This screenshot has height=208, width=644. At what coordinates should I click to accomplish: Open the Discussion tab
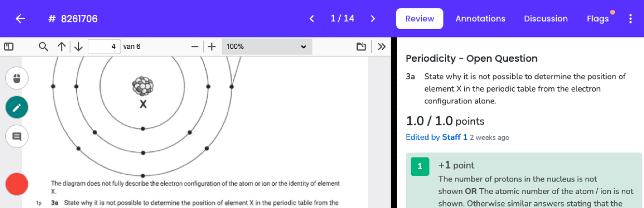click(546, 19)
